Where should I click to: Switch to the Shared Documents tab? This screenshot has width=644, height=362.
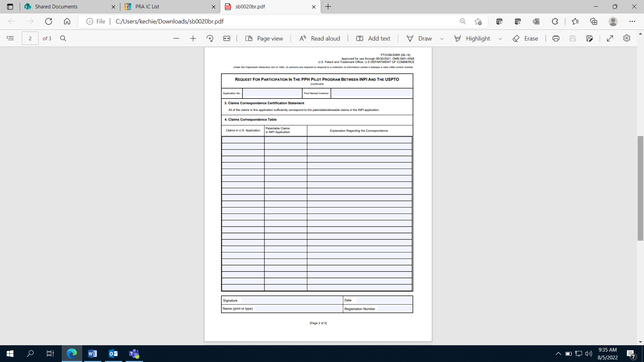coord(56,7)
